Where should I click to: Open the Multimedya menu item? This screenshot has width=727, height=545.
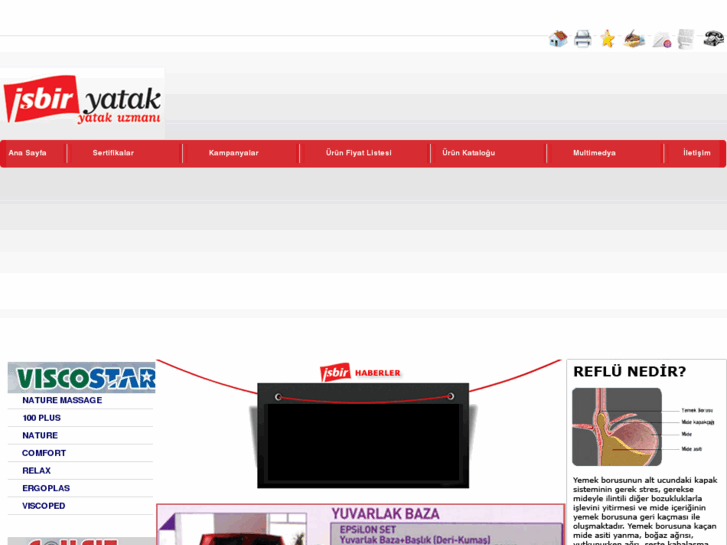point(594,153)
